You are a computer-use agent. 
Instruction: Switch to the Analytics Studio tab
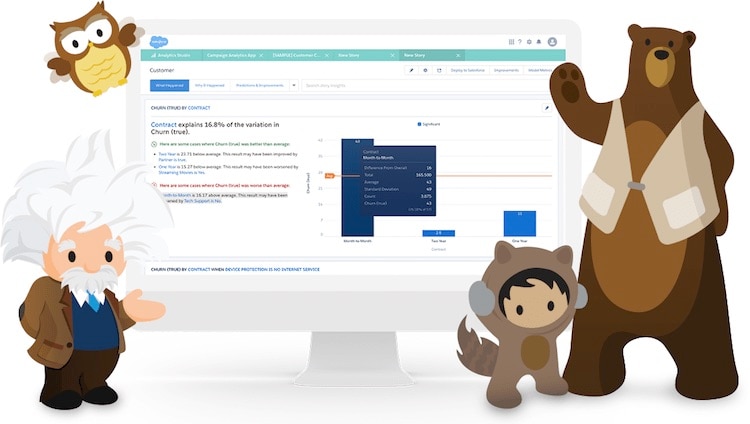click(173, 56)
